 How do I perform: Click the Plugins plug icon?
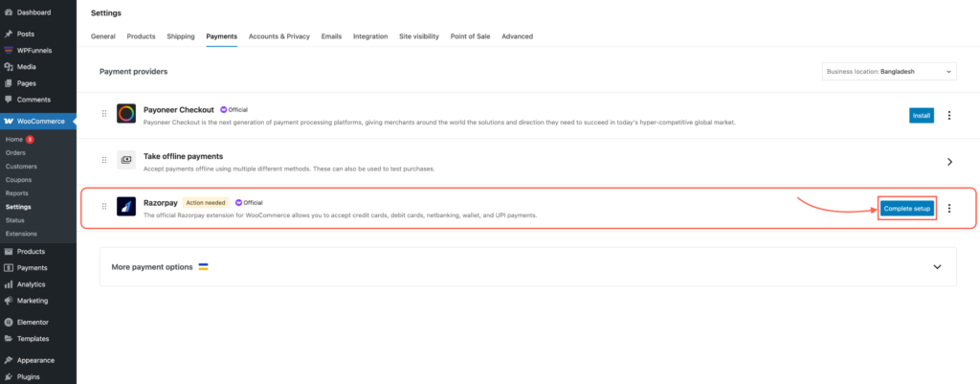click(x=9, y=376)
